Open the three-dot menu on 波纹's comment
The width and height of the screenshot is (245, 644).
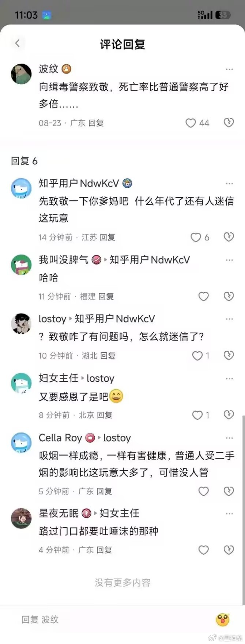[229, 69]
